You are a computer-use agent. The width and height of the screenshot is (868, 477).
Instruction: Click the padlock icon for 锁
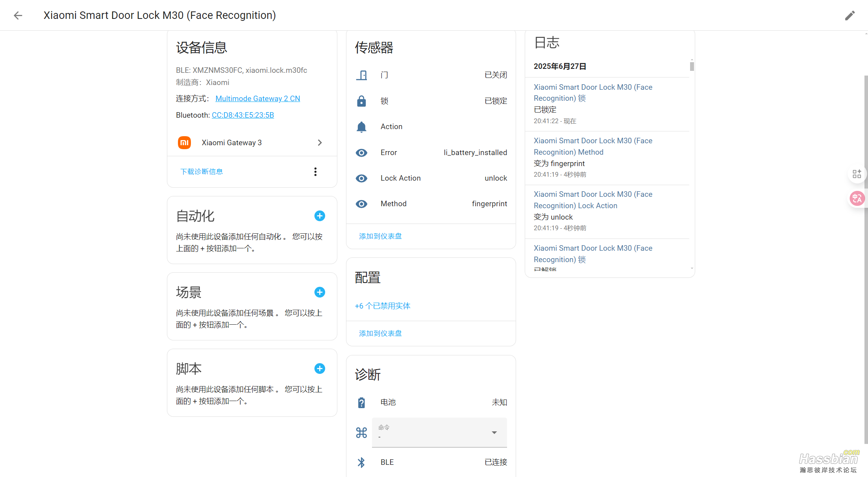coord(361,101)
